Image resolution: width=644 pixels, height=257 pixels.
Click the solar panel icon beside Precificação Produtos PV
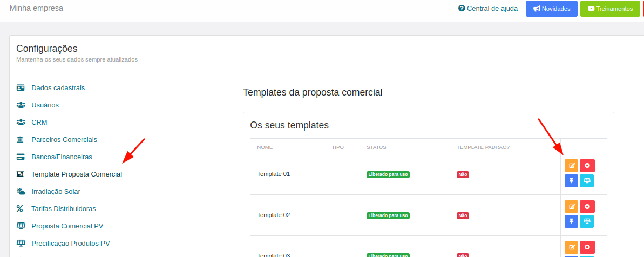21,243
